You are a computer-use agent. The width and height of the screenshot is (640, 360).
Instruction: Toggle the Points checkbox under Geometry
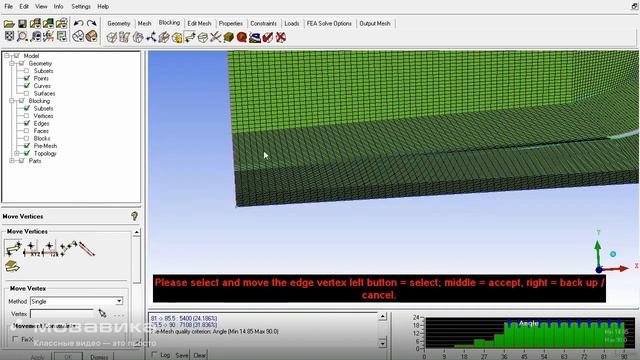click(x=27, y=78)
